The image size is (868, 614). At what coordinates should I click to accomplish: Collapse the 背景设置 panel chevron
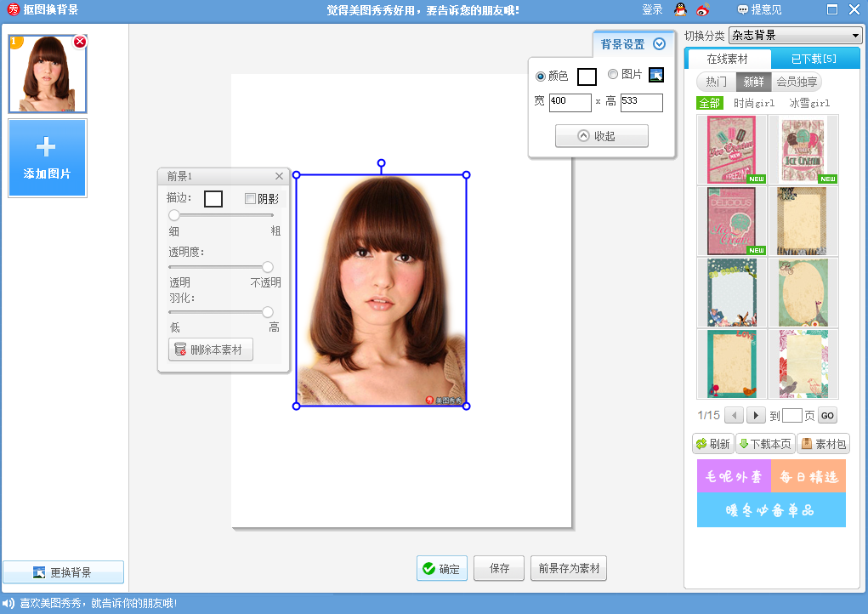point(659,44)
